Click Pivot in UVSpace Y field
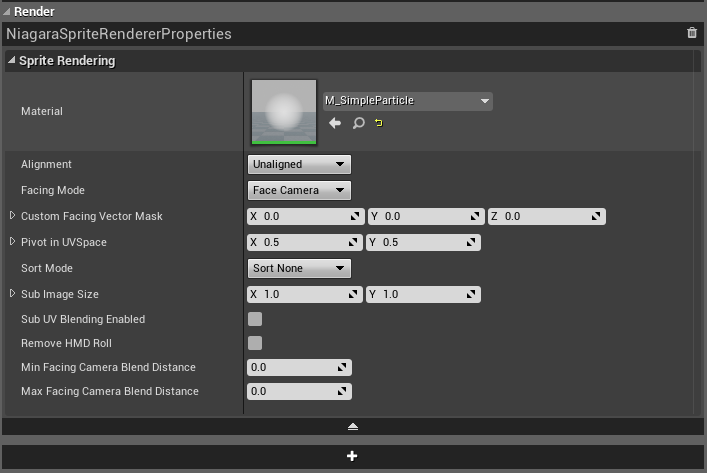707x473 pixels. [x=423, y=242]
